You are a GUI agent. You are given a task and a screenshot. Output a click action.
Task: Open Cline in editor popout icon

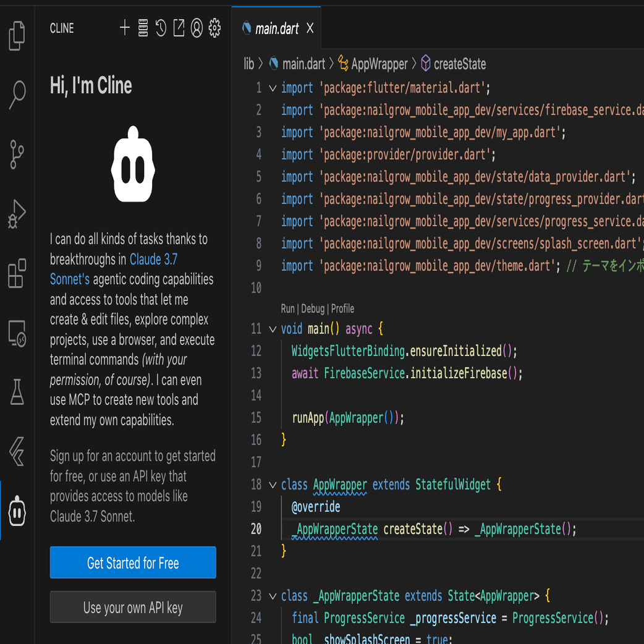point(179,28)
